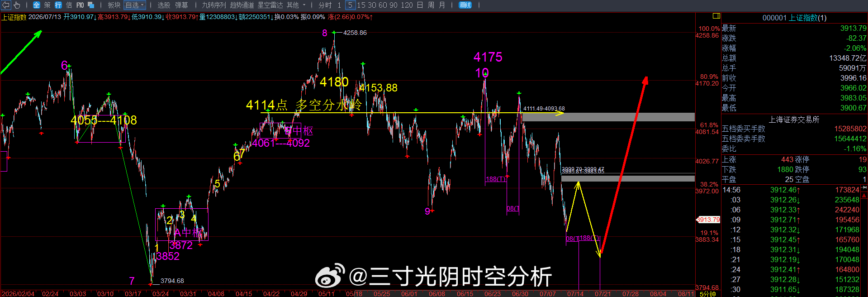Click the 最新 value 3913.79

(854, 28)
